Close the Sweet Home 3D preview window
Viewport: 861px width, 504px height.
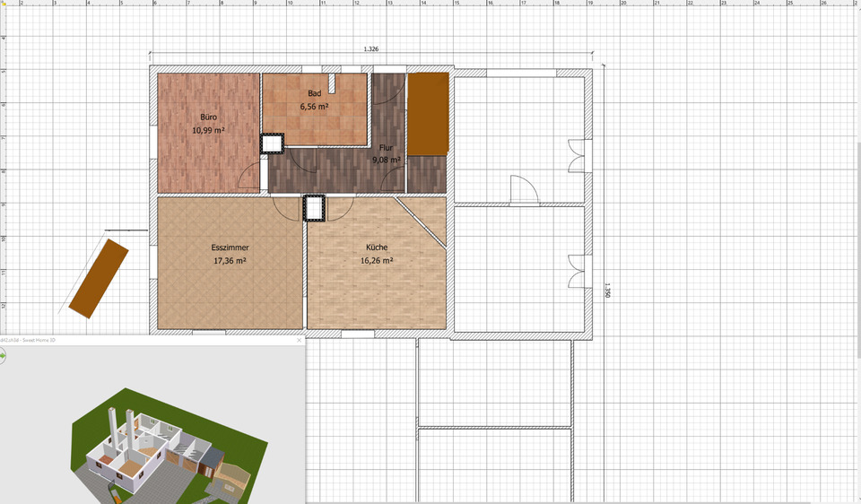pyautogui.click(x=300, y=341)
